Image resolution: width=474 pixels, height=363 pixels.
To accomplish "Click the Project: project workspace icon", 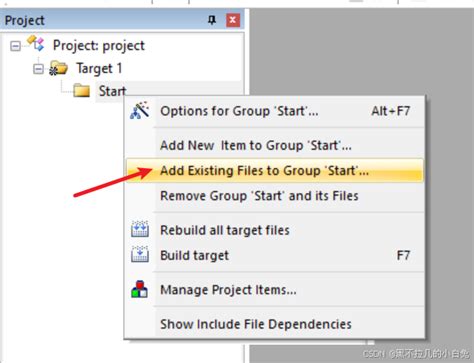I will [35, 44].
